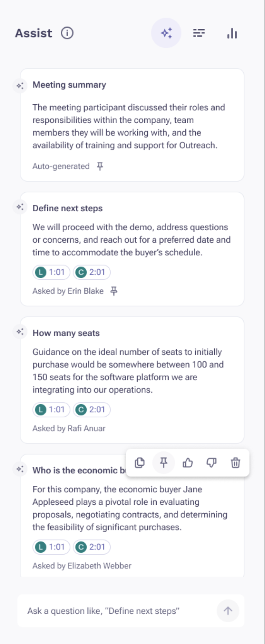The image size is (265, 644).
Task: Toggle pin on Define next steps card
Action: (x=114, y=291)
